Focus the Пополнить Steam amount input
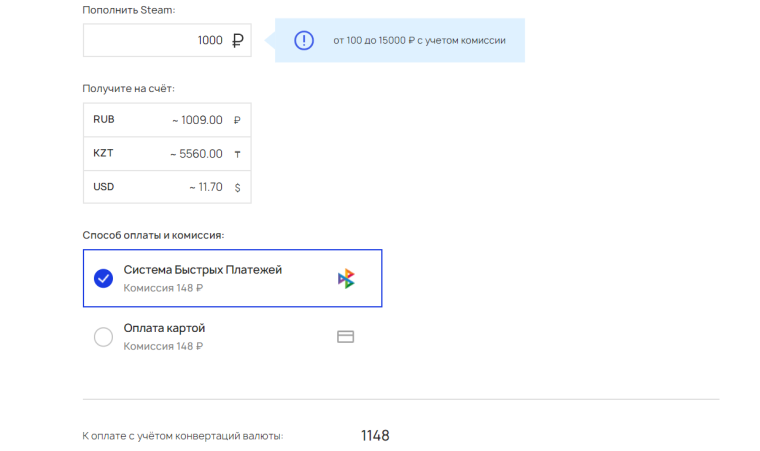 167,40
